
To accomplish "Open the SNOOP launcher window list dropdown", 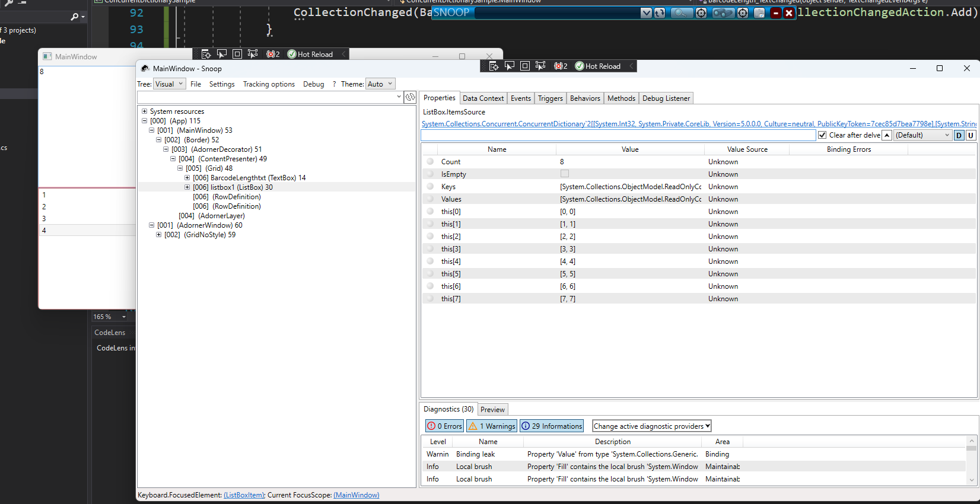I will (x=647, y=13).
